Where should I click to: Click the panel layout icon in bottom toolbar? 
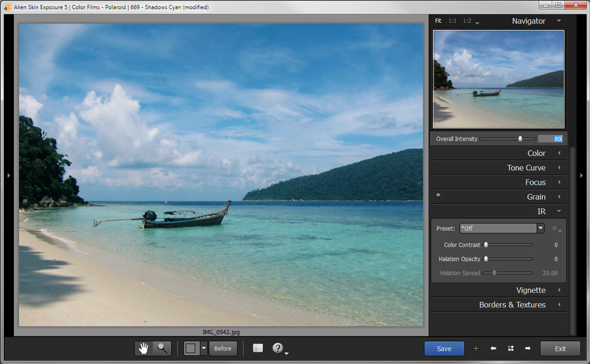[x=258, y=348]
